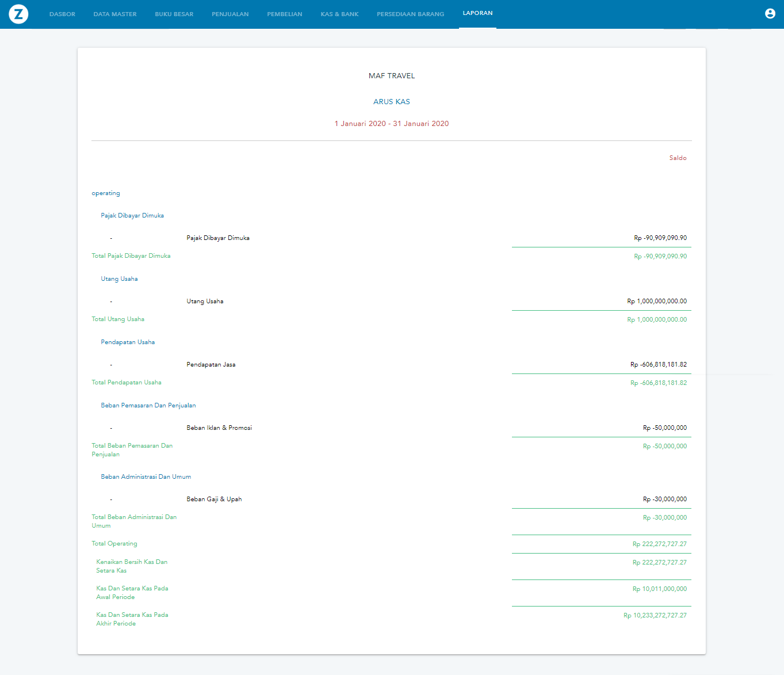Click the ARUS KAS report title
This screenshot has width=784, height=675.
pos(392,102)
